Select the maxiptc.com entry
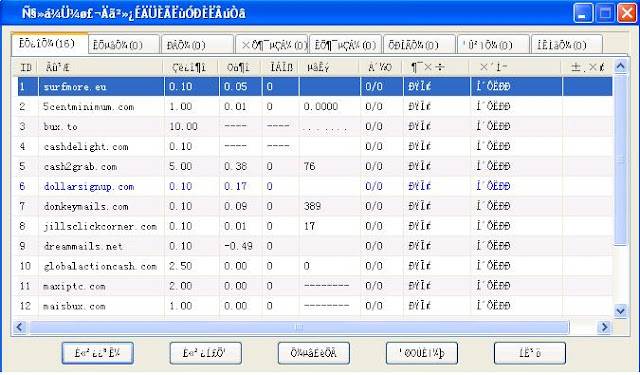640x375 pixels. pos(74,286)
